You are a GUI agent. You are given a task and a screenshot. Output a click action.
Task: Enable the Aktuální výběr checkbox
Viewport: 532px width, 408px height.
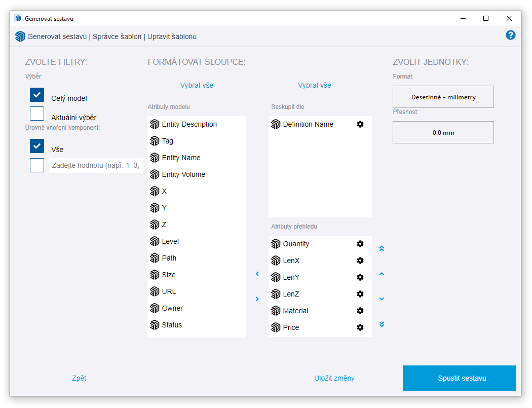[x=37, y=114]
